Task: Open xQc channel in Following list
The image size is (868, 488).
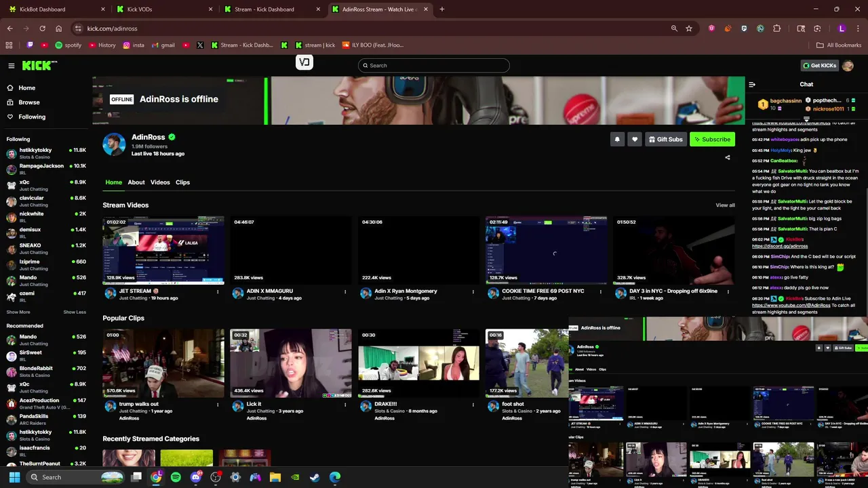Action: 46,185
